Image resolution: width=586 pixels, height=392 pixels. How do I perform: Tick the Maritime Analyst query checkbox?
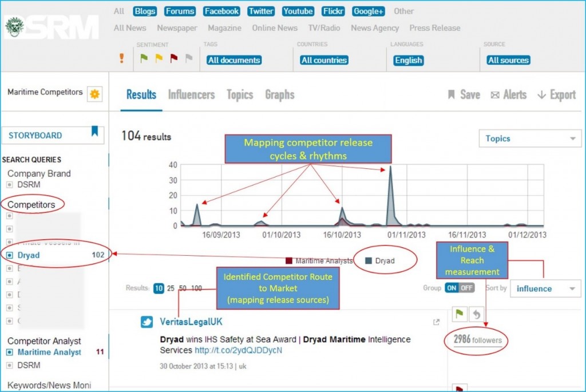pyautogui.click(x=10, y=352)
